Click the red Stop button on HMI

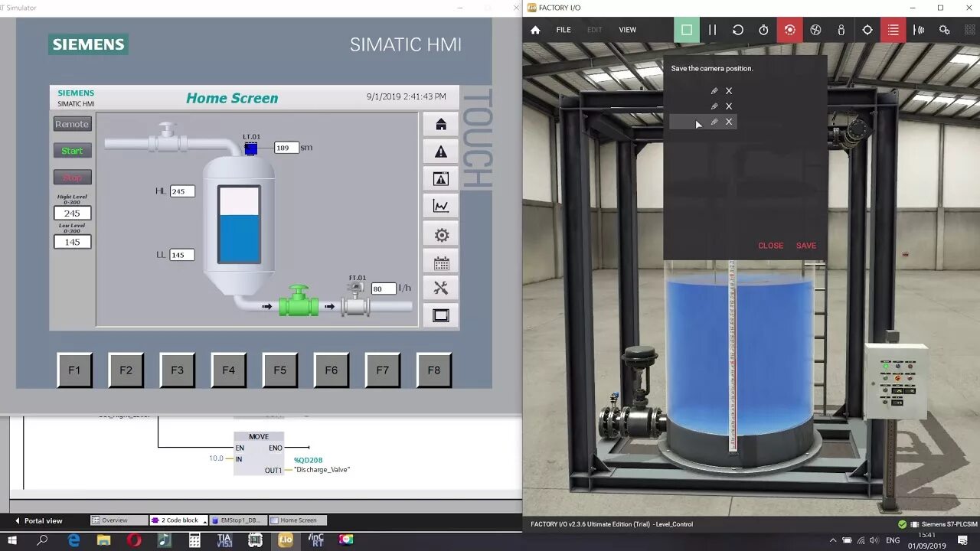tap(73, 178)
